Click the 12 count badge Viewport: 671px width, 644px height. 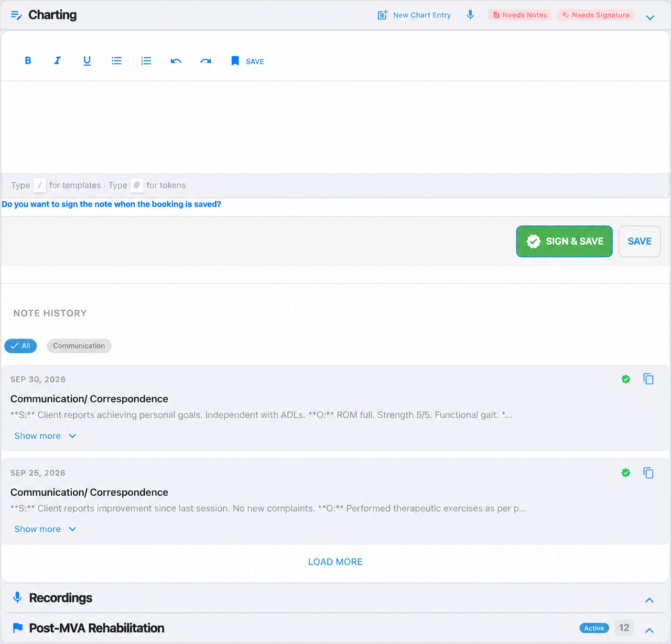[624, 628]
